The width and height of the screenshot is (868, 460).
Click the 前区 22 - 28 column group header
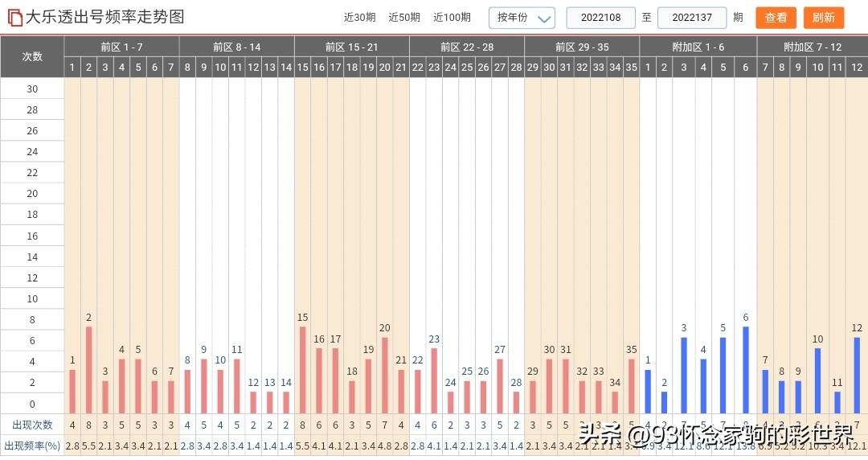point(467,47)
